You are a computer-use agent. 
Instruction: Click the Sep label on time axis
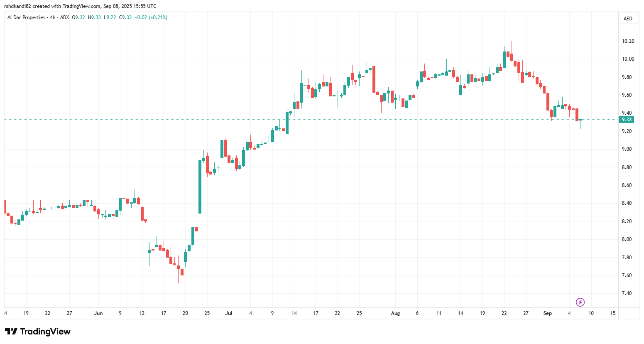[547, 313]
